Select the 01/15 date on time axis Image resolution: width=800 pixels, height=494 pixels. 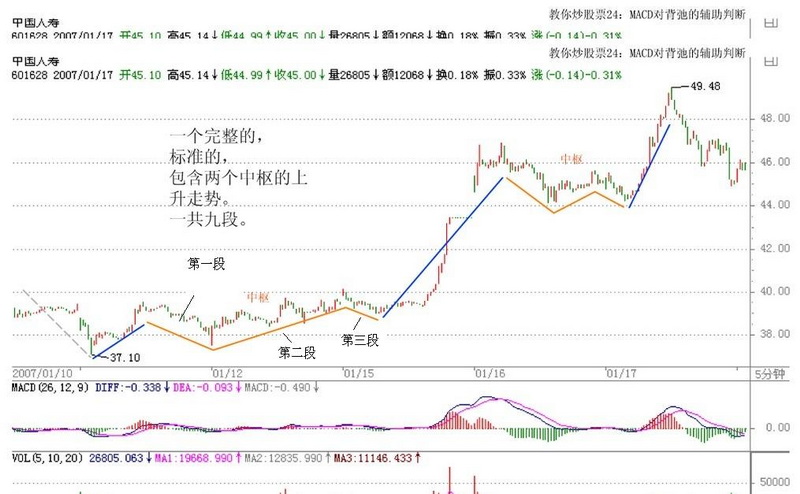point(356,372)
